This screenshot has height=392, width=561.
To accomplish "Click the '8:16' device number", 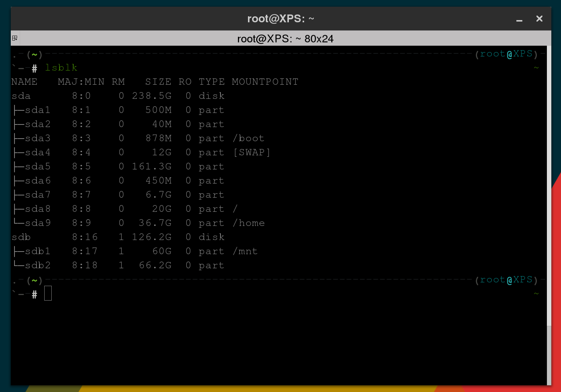I will click(x=85, y=237).
